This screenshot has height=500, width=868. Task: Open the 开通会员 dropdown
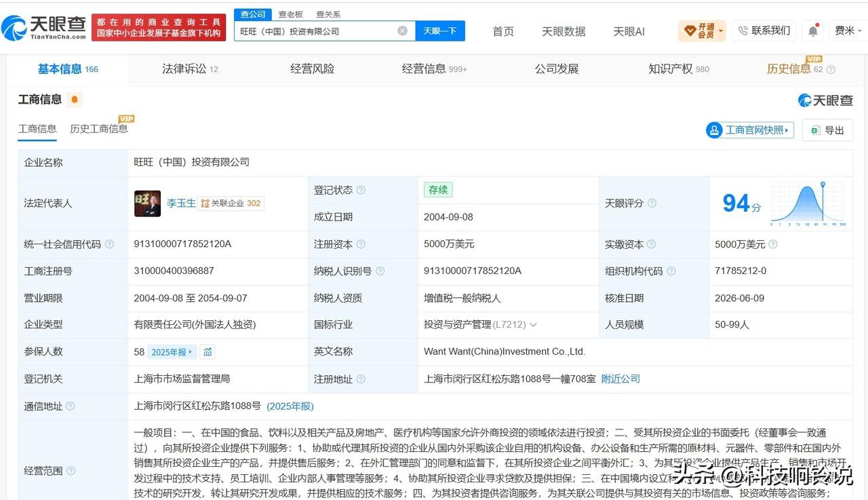tap(703, 31)
